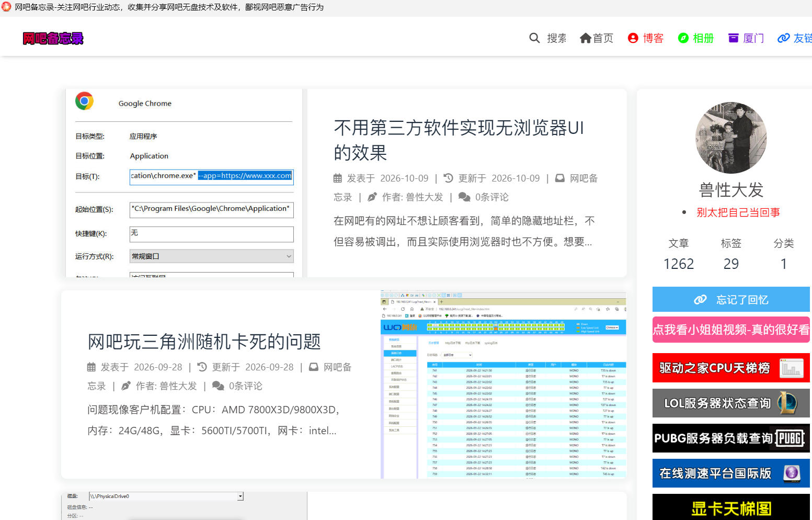Click the sidebar name 兽性大发 under the avatar

pyautogui.click(x=731, y=190)
